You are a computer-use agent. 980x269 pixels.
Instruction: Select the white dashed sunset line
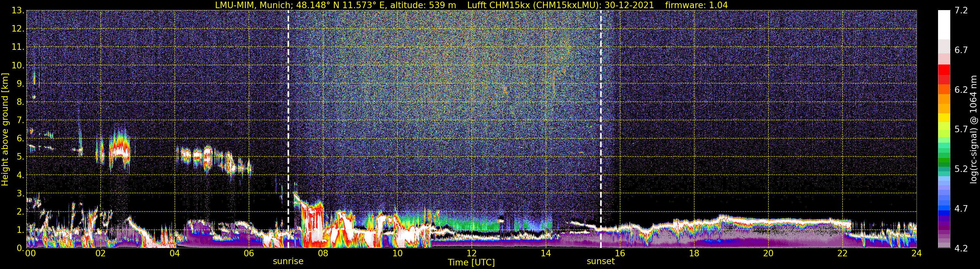coord(601,129)
